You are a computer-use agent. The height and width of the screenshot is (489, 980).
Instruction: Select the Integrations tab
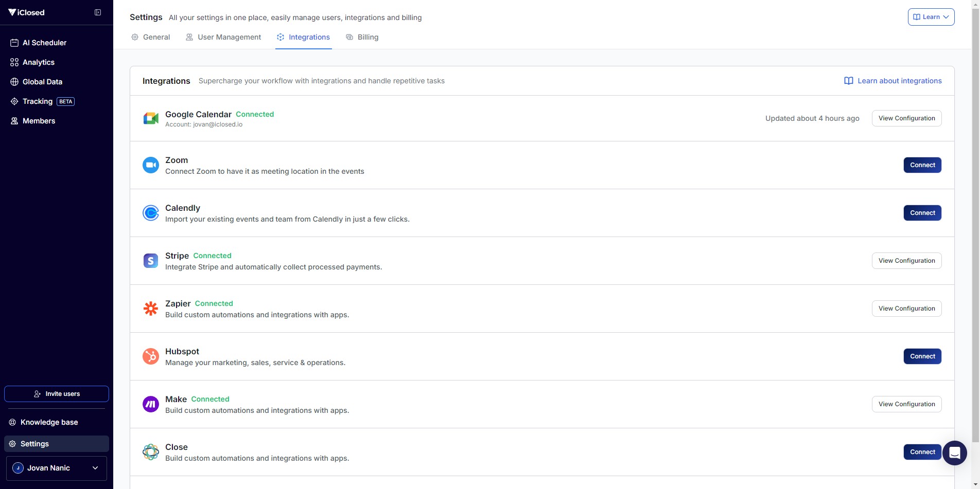303,37
